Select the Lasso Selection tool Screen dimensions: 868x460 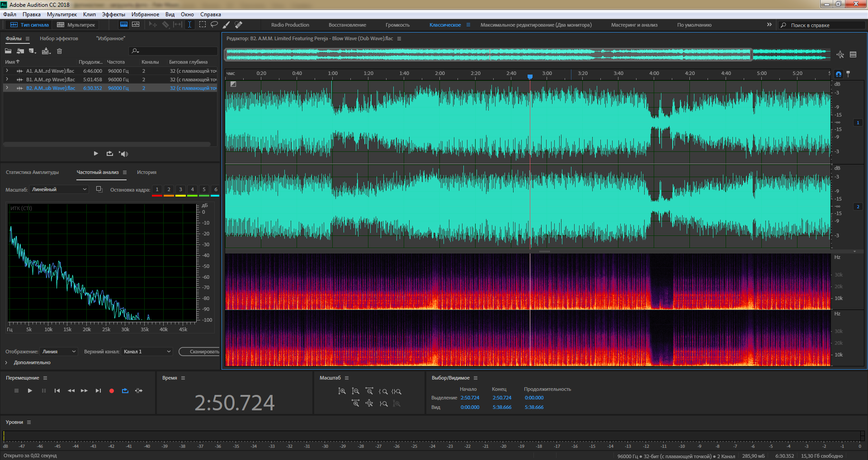pyautogui.click(x=214, y=25)
